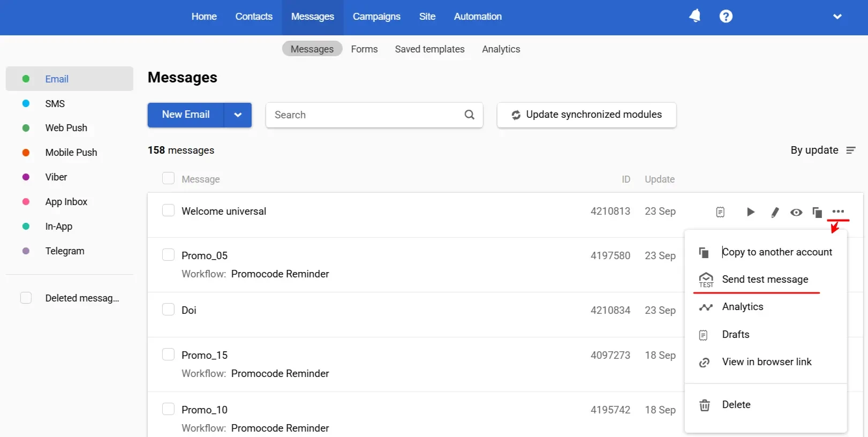Click the eye preview icon for Welcome universal
Viewport: 868px width, 437px height.
click(796, 213)
